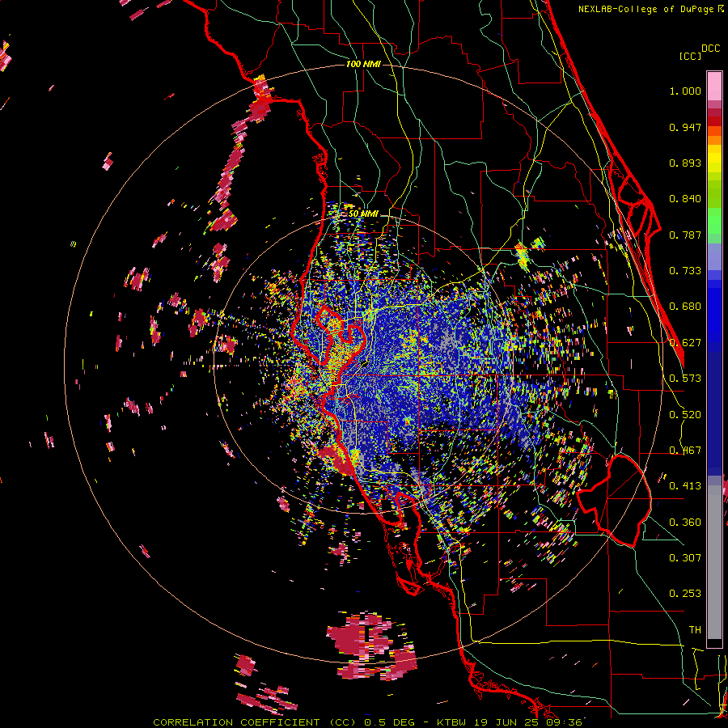Select the 0.413 scale value

[x=685, y=486]
